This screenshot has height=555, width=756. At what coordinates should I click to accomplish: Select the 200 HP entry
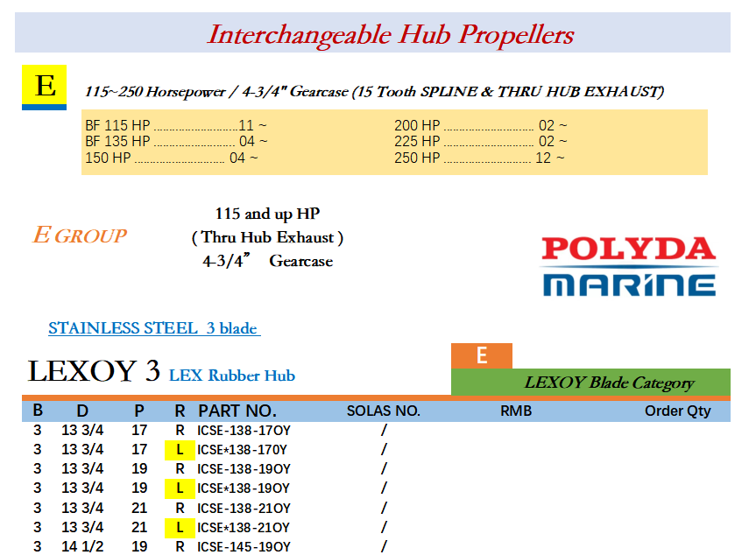(x=481, y=125)
